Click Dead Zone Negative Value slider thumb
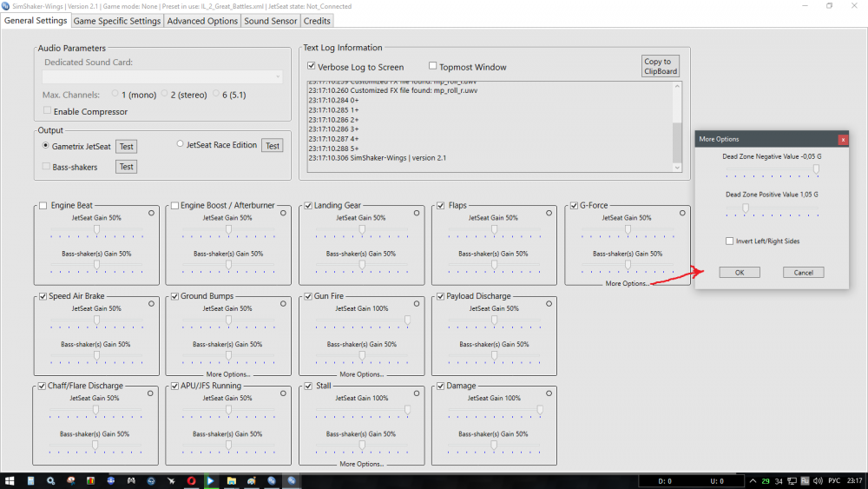This screenshot has height=489, width=868. [816, 169]
